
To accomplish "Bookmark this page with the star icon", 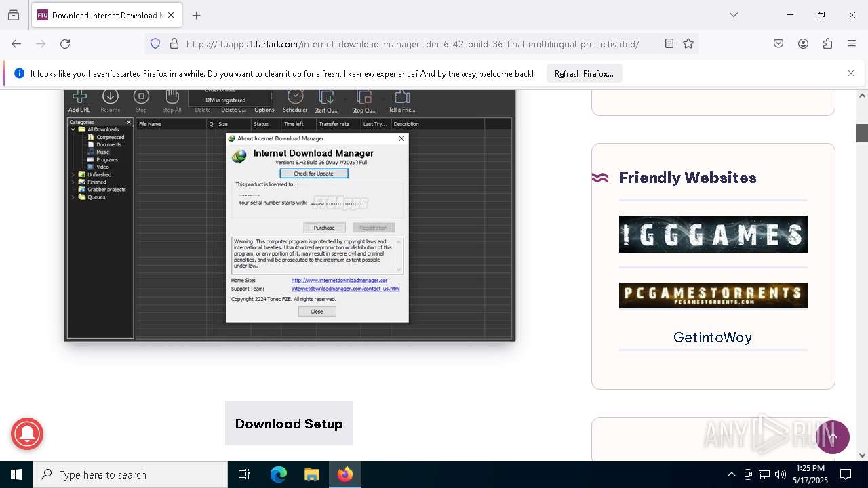I will coord(688,44).
